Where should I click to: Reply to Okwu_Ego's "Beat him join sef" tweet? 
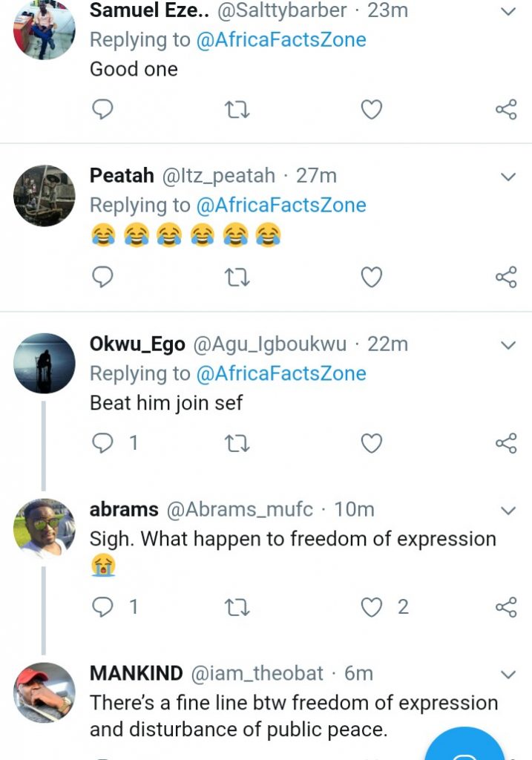pos(102,444)
